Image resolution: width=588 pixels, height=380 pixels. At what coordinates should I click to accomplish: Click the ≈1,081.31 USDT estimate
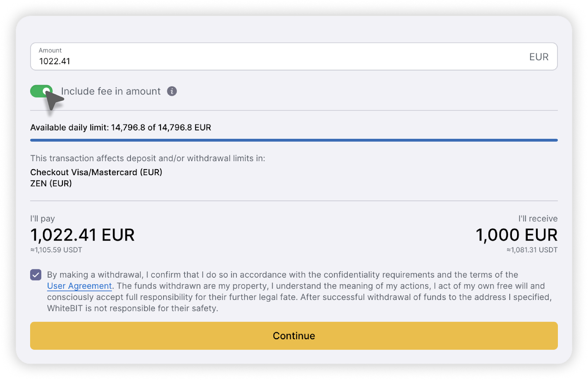tap(532, 250)
